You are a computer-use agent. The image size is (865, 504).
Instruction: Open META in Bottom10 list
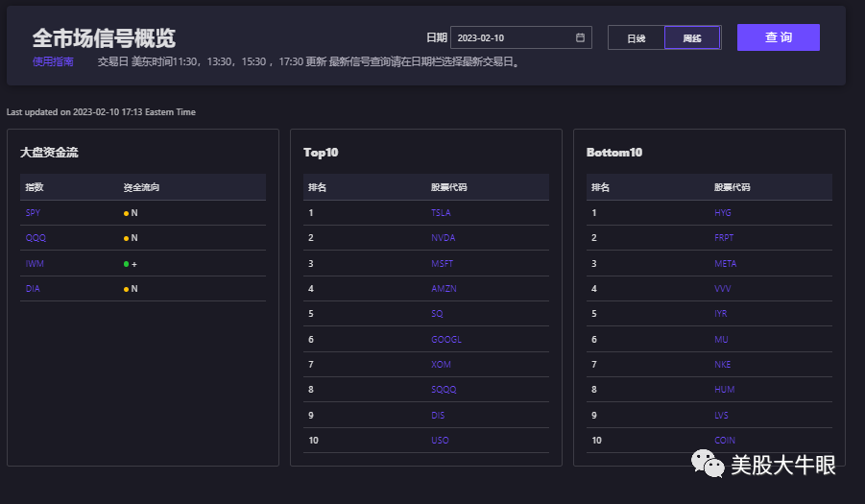point(726,264)
